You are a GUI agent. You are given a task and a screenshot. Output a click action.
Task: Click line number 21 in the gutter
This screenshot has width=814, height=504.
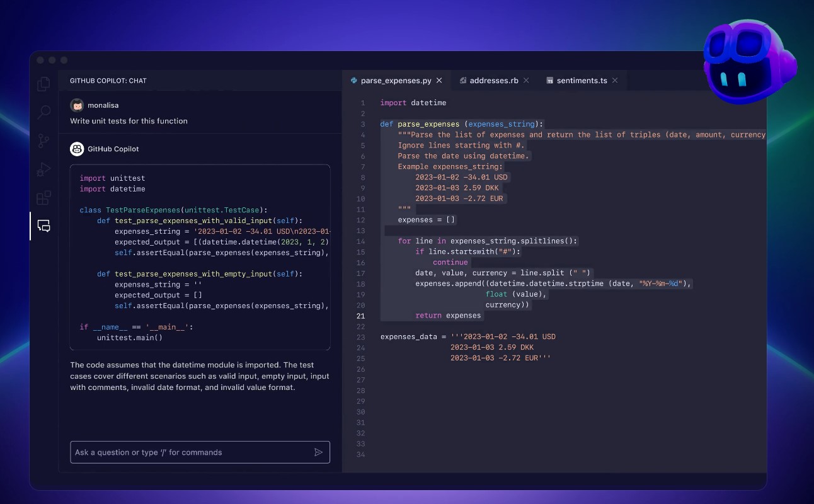coord(361,316)
